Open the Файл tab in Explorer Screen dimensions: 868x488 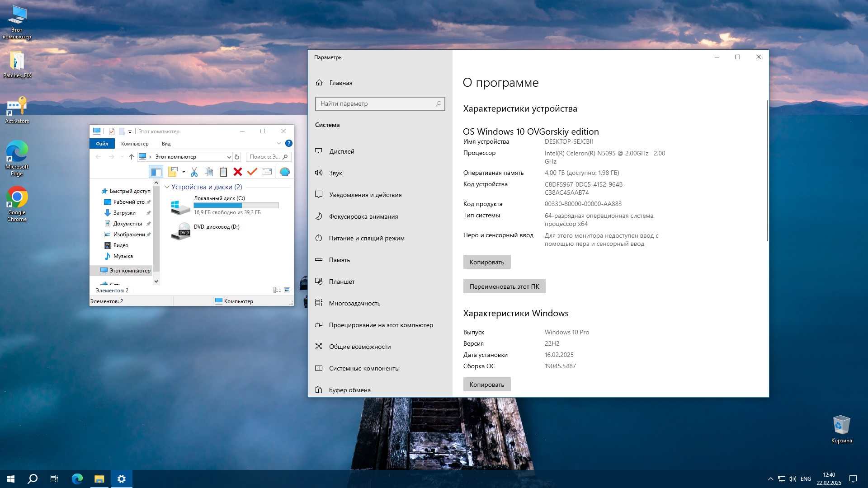tap(102, 144)
